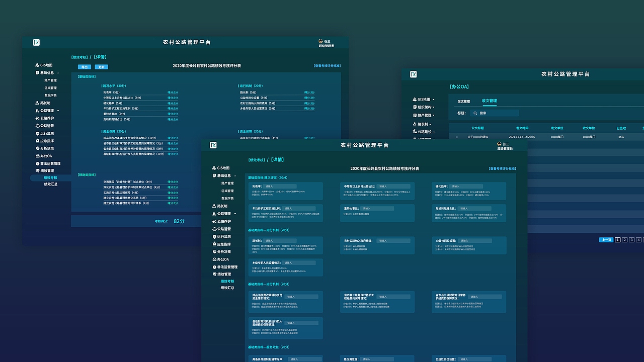This screenshot has height=362, width=644.
Task: Click 基础信息 icon in front window sidebar
Action: click(x=214, y=176)
